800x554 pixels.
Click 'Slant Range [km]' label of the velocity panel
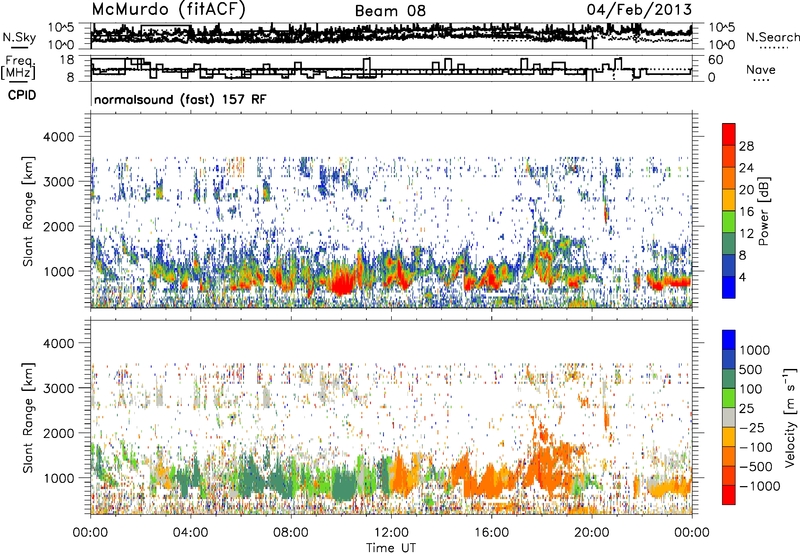click(28, 418)
